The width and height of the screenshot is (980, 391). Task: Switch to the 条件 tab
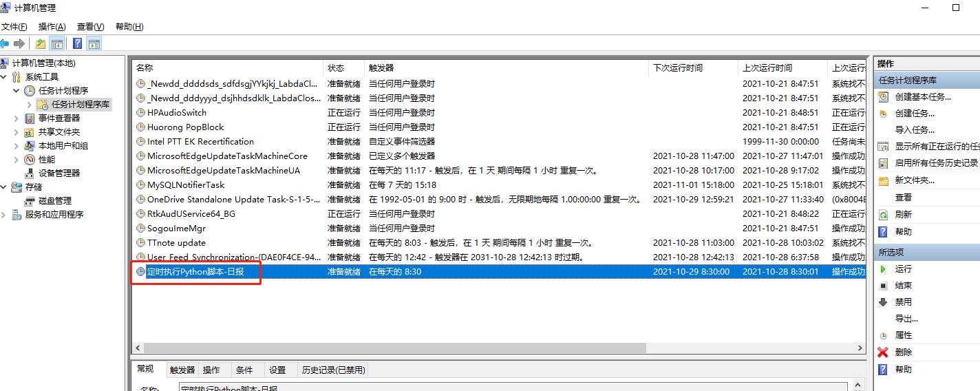coord(244,370)
